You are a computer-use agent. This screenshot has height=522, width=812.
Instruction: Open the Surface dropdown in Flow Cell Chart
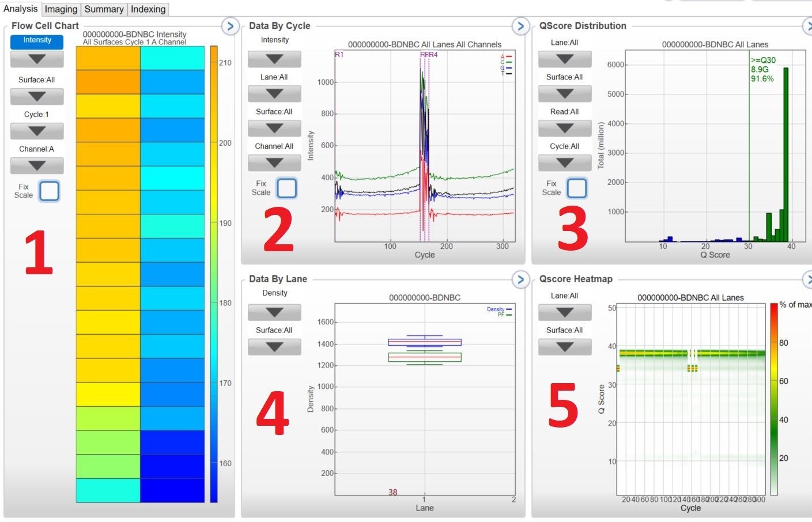[37, 97]
